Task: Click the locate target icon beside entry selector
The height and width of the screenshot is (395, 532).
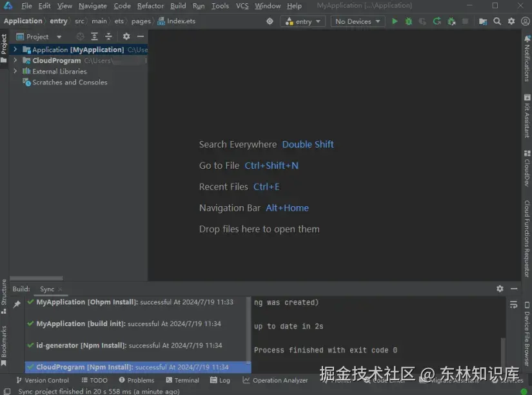Action: (x=270, y=21)
